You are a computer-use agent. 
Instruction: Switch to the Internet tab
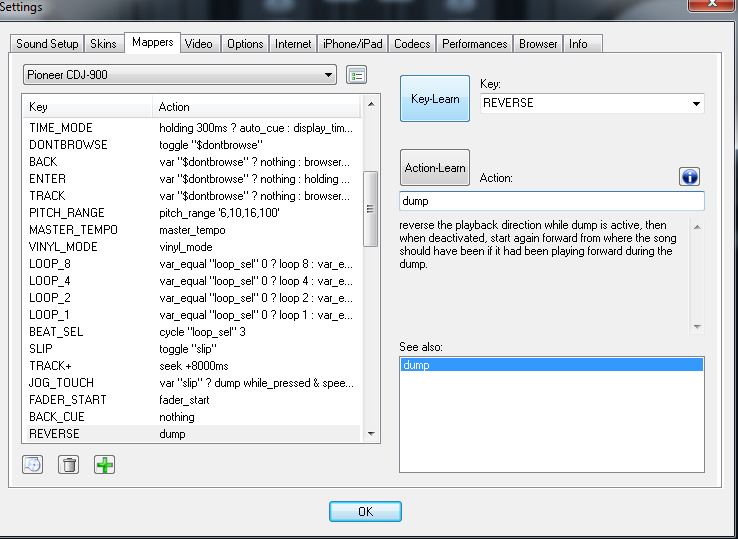pyautogui.click(x=293, y=44)
